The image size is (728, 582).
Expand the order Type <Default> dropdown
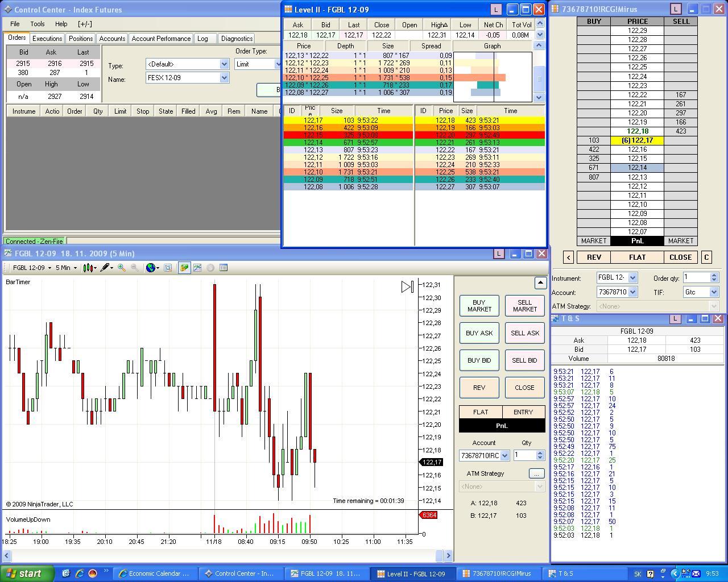pyautogui.click(x=224, y=64)
